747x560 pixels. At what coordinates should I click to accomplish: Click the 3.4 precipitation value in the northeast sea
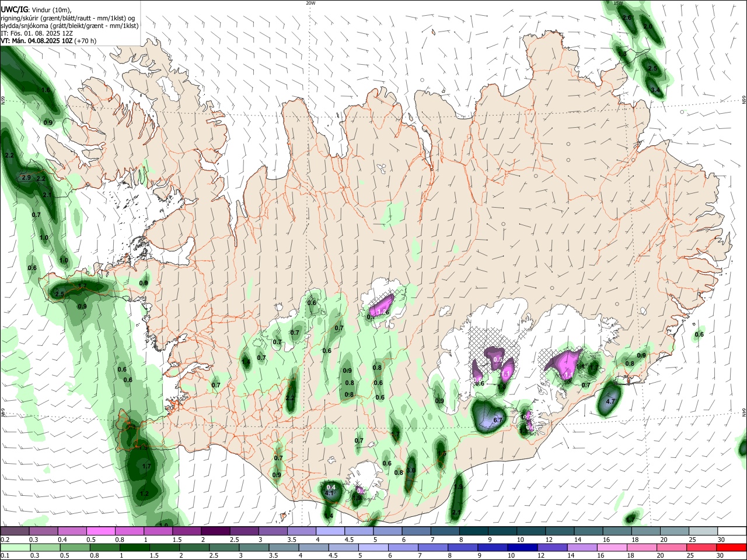(x=655, y=90)
